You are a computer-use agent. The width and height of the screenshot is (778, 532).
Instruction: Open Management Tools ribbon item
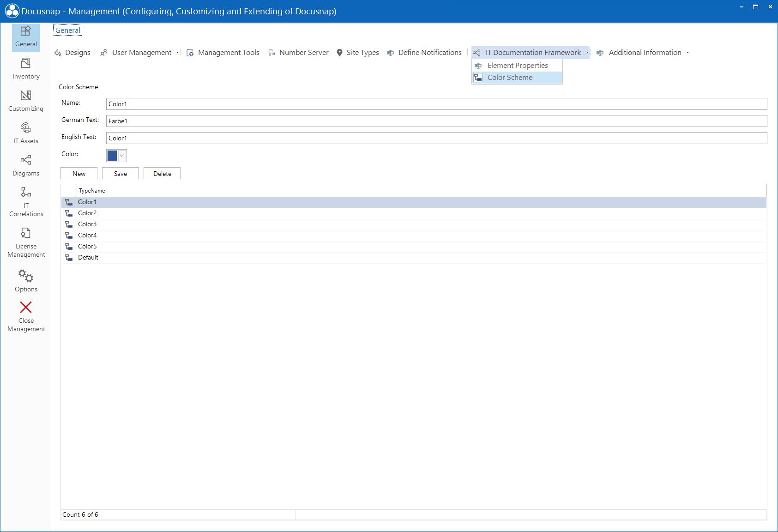223,53
